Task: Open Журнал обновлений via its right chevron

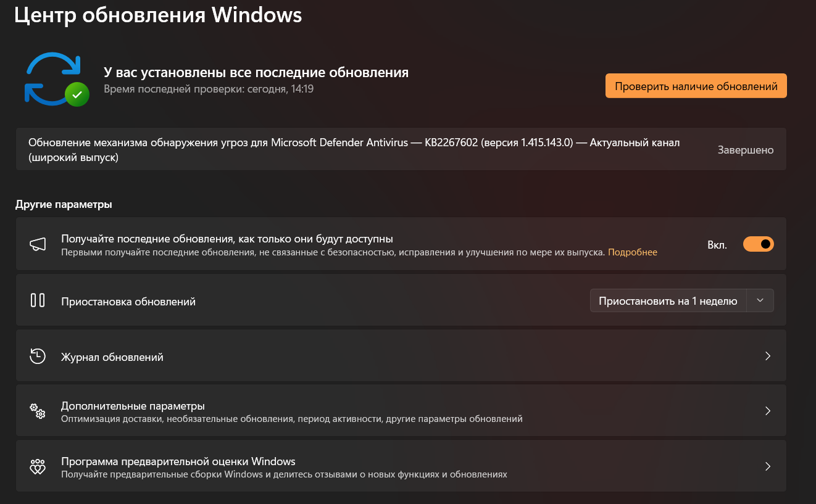Action: pyautogui.click(x=768, y=356)
